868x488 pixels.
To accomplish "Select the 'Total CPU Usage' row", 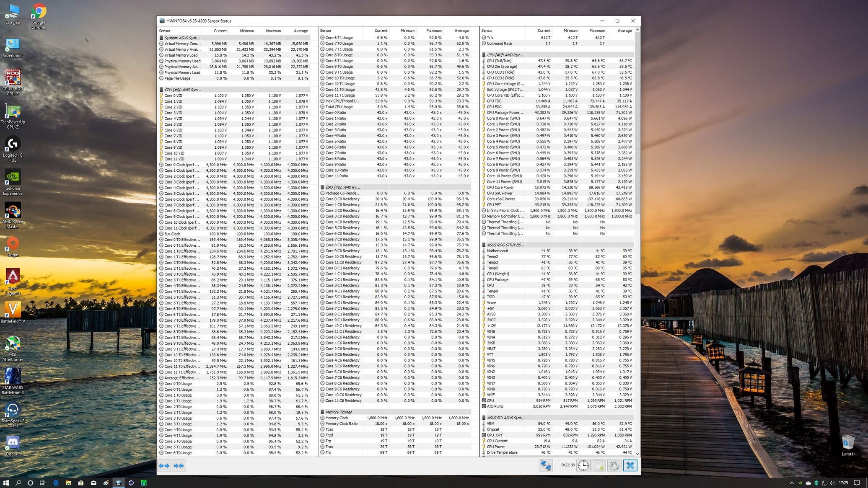I will click(x=395, y=107).
